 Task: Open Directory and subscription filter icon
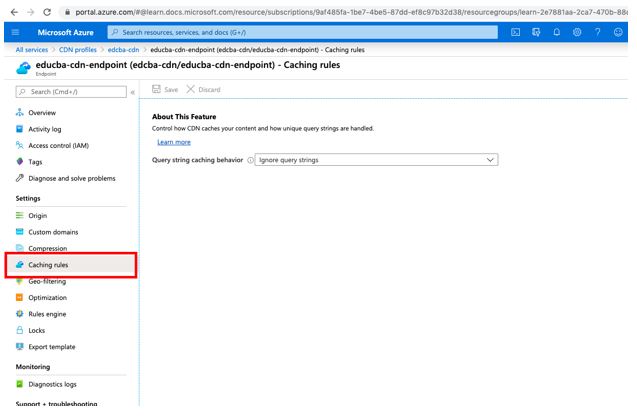[536, 32]
